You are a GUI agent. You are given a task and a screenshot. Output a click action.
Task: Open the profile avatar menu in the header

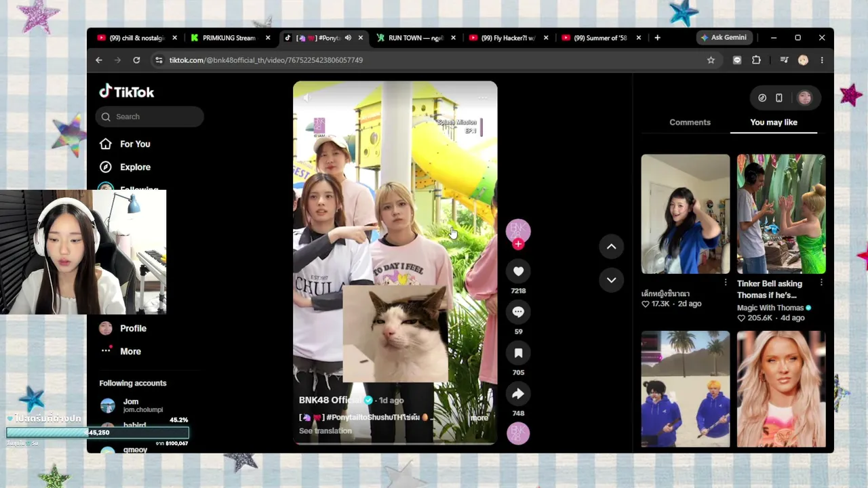click(x=804, y=98)
